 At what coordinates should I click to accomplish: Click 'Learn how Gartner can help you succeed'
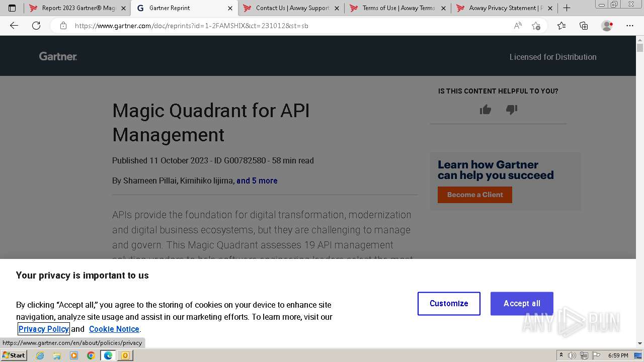pyautogui.click(x=496, y=170)
